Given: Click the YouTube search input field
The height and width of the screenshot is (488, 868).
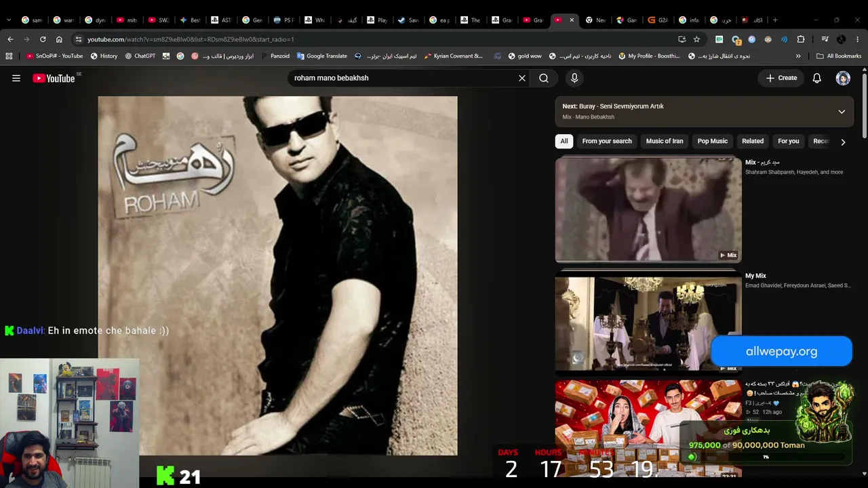Looking at the screenshot, I should 403,78.
